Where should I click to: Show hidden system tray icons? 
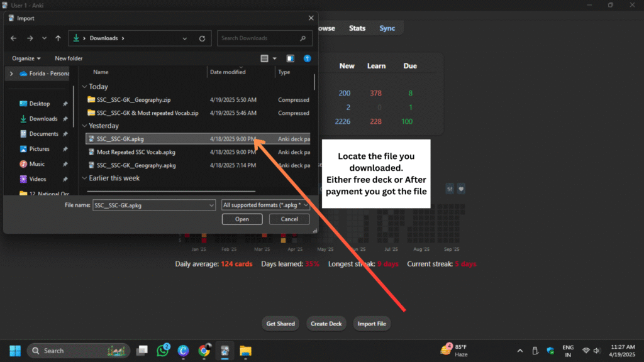pos(520,351)
